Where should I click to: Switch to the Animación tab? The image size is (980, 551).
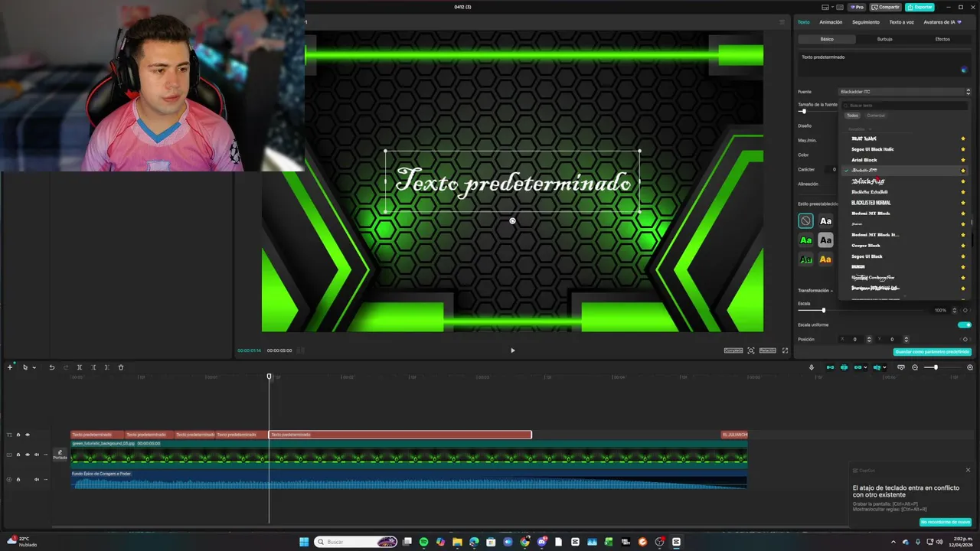pos(831,22)
